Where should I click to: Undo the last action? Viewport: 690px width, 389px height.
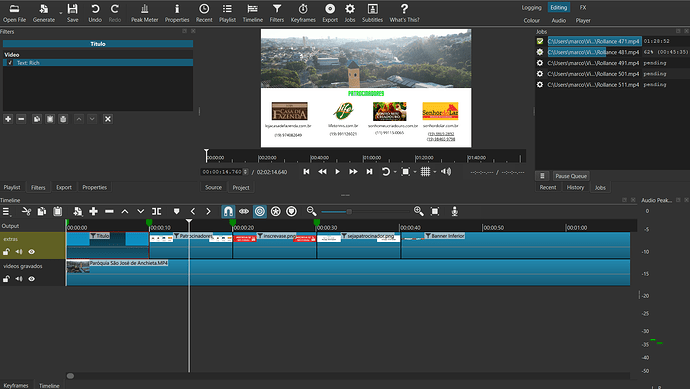[95, 13]
